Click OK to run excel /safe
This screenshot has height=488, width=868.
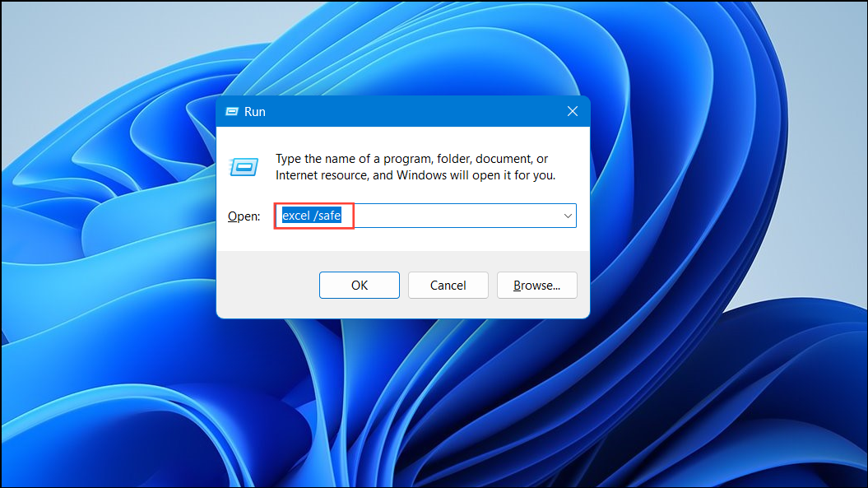[360, 286]
